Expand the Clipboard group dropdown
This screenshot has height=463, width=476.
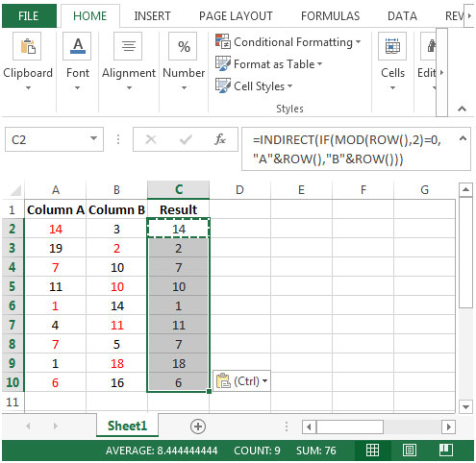(28, 87)
